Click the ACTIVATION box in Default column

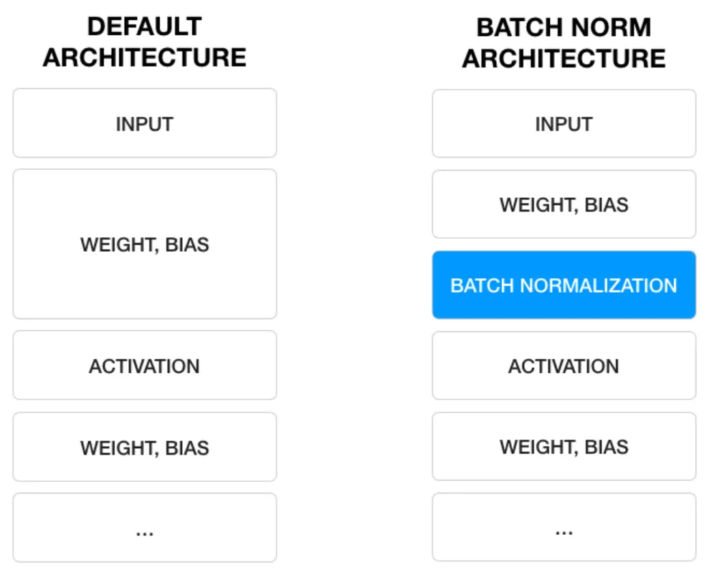tap(145, 366)
